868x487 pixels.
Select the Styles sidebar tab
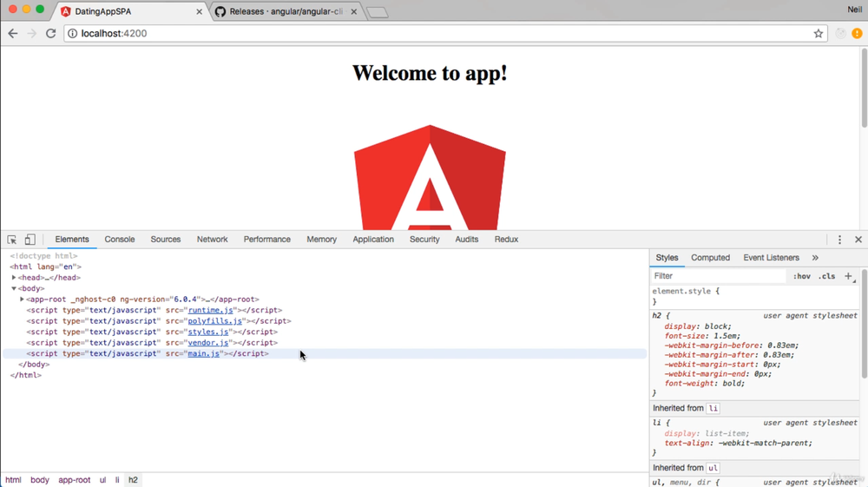(667, 258)
